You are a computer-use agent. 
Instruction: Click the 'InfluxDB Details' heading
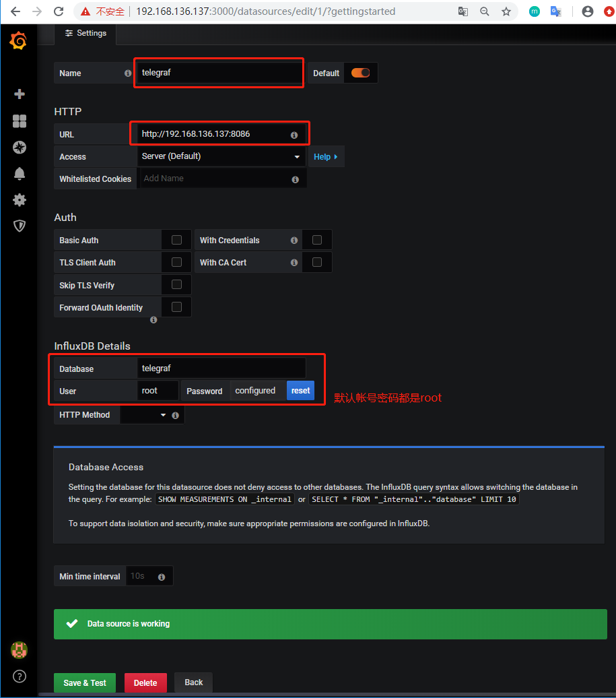pyautogui.click(x=92, y=346)
